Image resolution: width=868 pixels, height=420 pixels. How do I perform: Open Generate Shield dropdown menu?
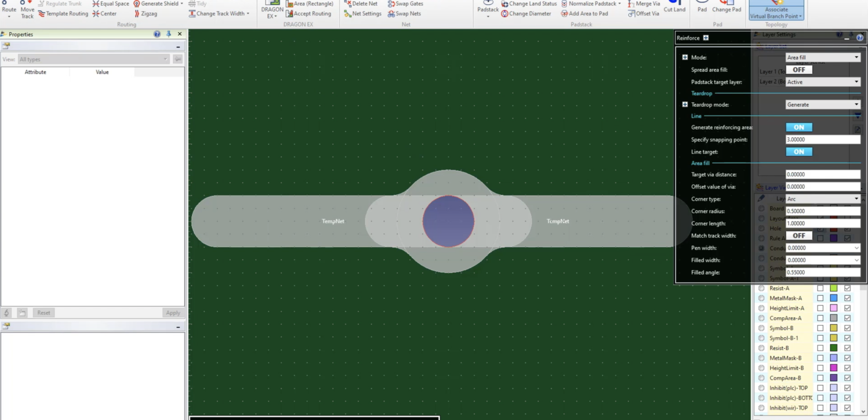tap(182, 4)
